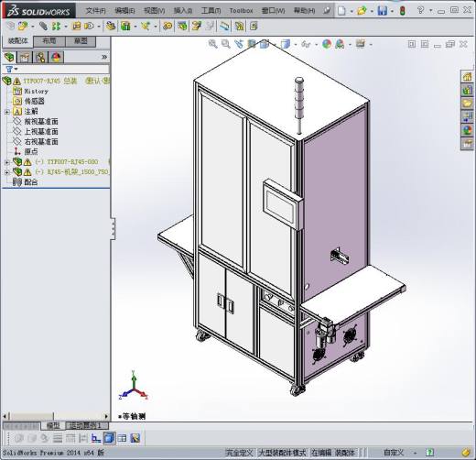Screen dimensions: 476x460
Task: Open the 帮助(H) Help menu
Action: click(x=304, y=11)
